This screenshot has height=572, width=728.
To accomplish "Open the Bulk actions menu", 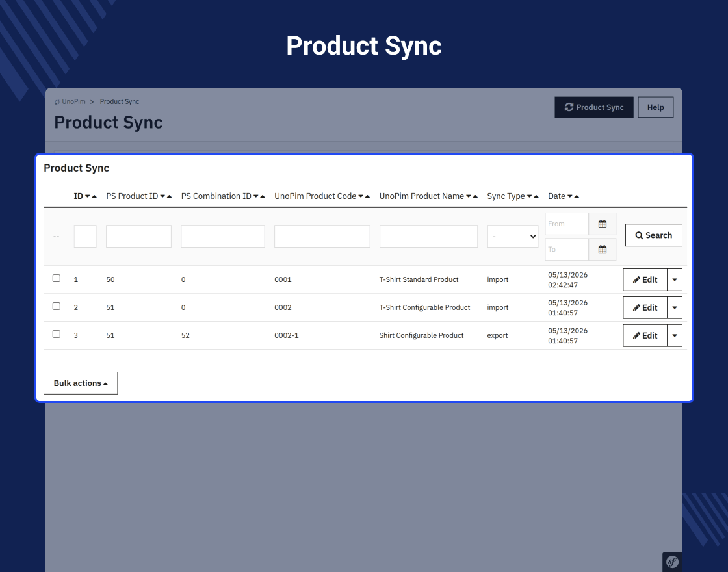I will (x=81, y=383).
